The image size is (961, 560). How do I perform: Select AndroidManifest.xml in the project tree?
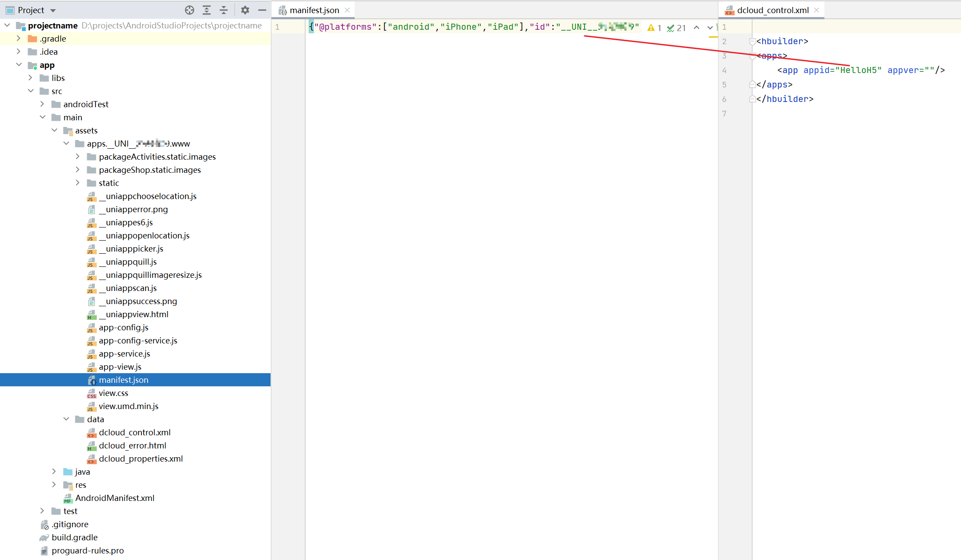[115, 498]
